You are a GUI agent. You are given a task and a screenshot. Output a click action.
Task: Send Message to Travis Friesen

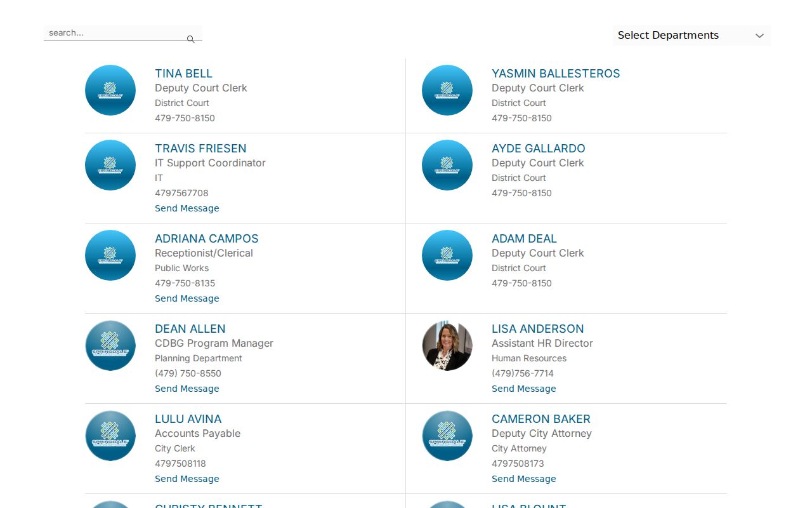coord(187,208)
